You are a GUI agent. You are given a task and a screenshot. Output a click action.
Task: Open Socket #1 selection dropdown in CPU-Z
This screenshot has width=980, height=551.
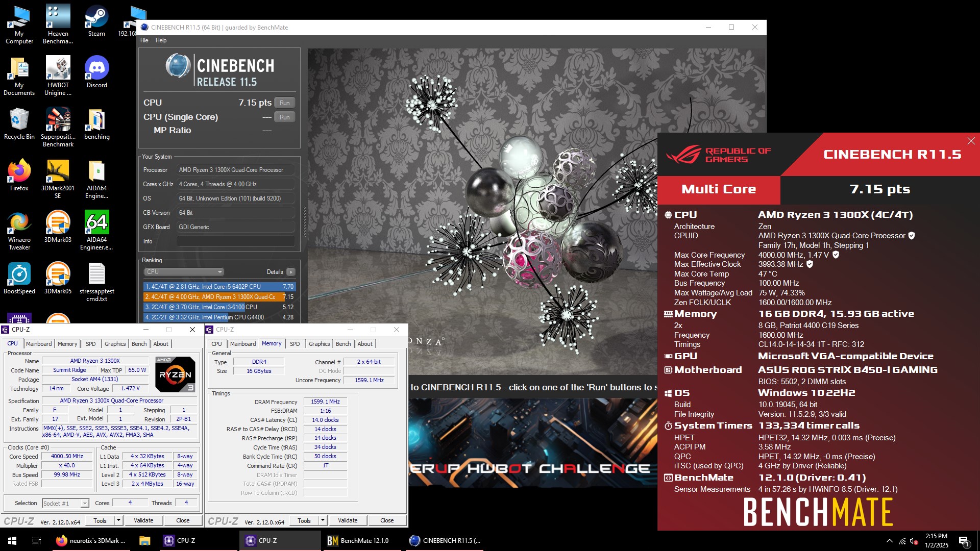[x=65, y=504]
